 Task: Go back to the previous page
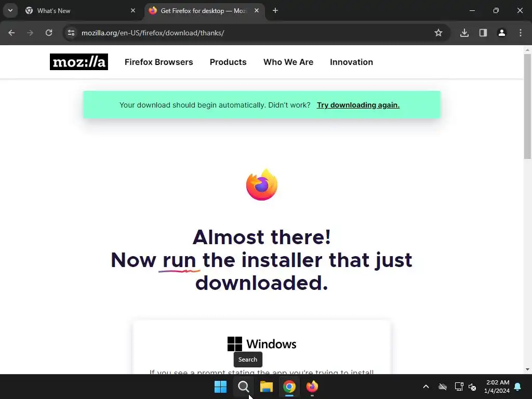(x=11, y=33)
